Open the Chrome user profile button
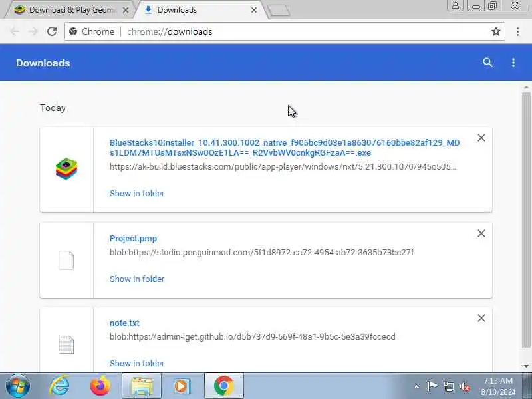 [x=456, y=5]
